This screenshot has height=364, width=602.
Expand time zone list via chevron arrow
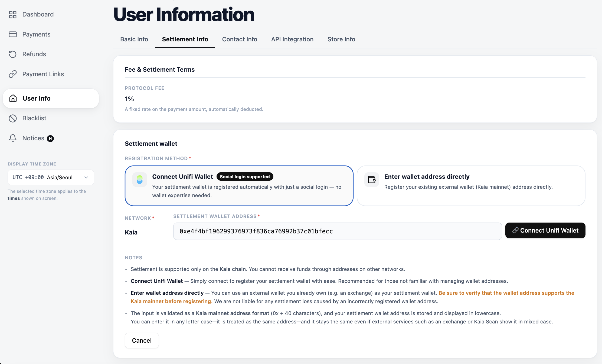(86, 177)
